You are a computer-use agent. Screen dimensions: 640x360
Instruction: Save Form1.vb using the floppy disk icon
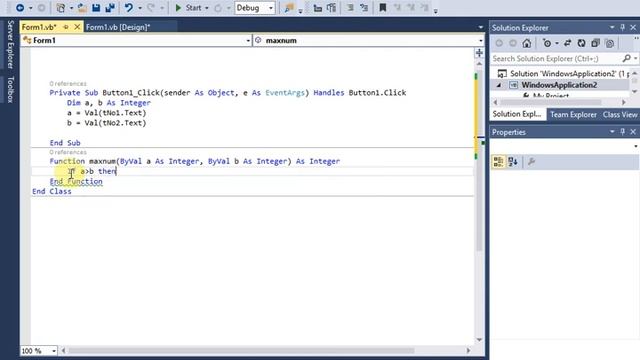96,8
